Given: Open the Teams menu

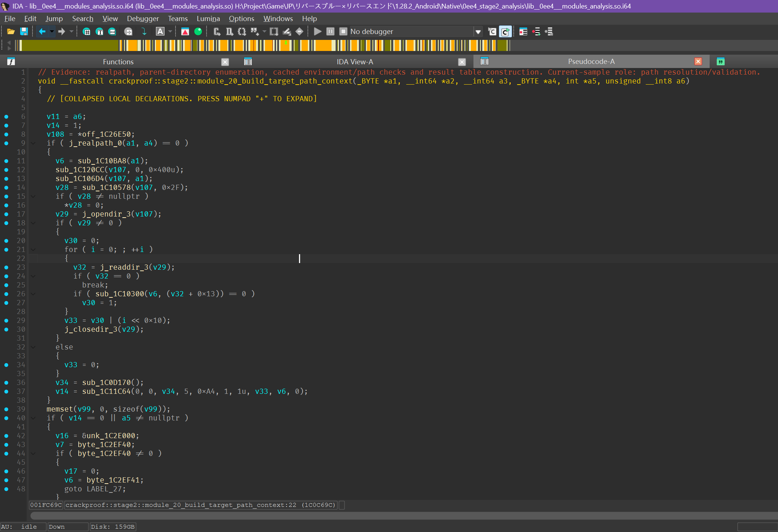Looking at the screenshot, I should pyautogui.click(x=178, y=18).
